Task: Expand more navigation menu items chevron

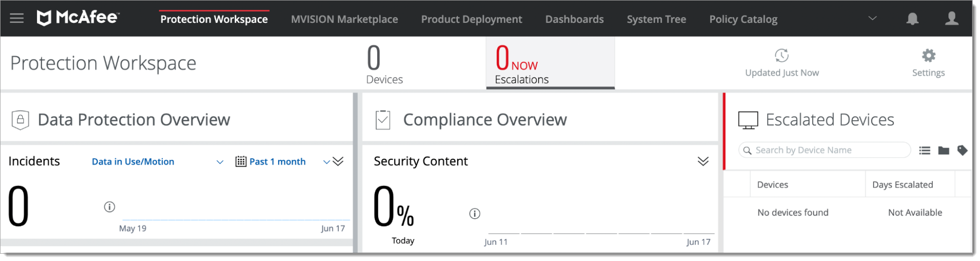Action: 873,19
